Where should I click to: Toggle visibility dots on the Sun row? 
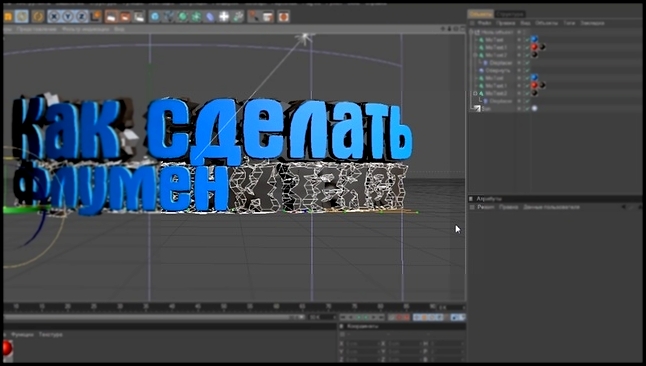tap(520, 108)
